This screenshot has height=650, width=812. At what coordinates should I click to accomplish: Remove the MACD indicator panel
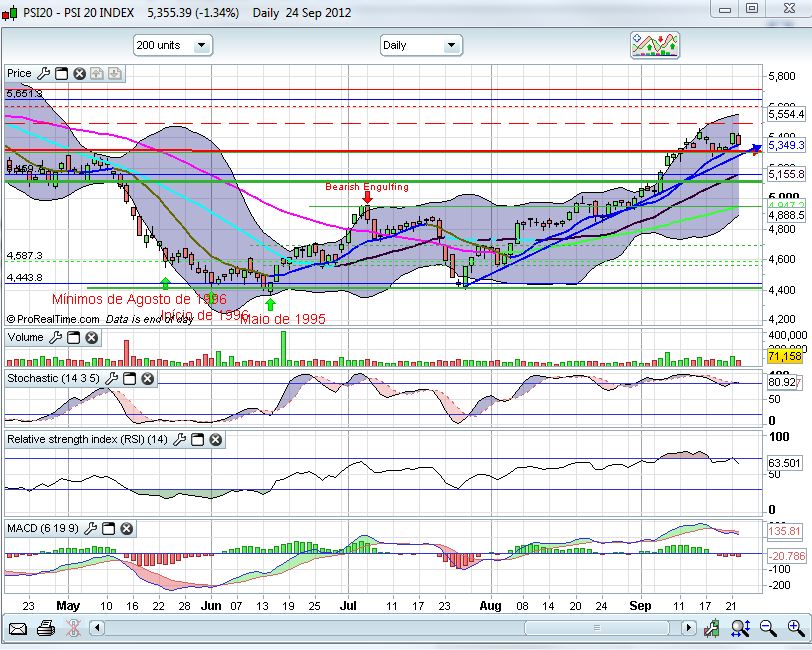pyautogui.click(x=126, y=528)
